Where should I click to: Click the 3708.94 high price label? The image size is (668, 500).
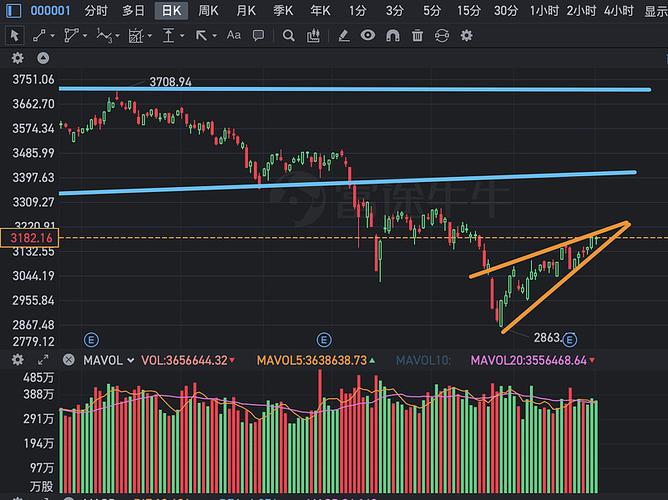coord(170,81)
